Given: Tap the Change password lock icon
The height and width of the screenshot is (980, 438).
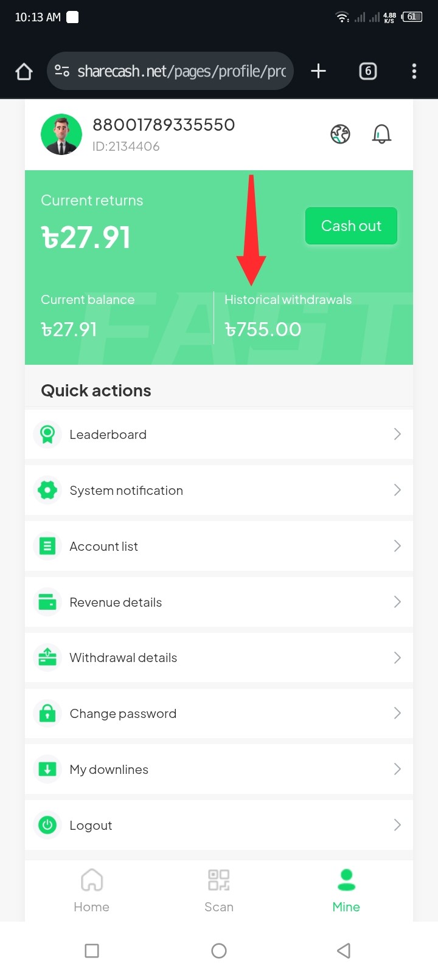Looking at the screenshot, I should click(x=47, y=713).
